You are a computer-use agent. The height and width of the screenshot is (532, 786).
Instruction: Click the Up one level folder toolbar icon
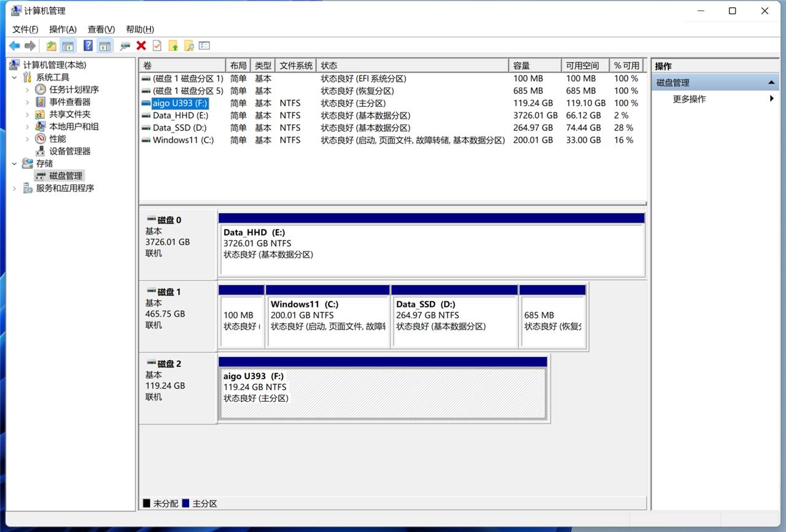[x=52, y=45]
